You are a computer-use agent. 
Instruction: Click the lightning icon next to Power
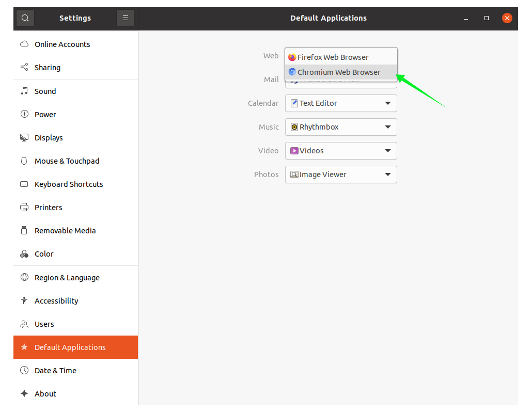click(x=24, y=114)
